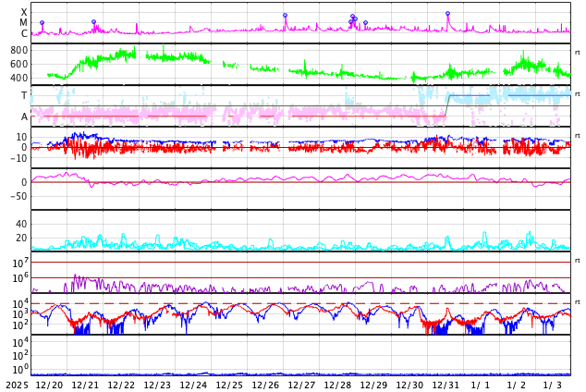Click the first flare marker at 12/20
This screenshot has height=392, width=586.
(x=42, y=22)
